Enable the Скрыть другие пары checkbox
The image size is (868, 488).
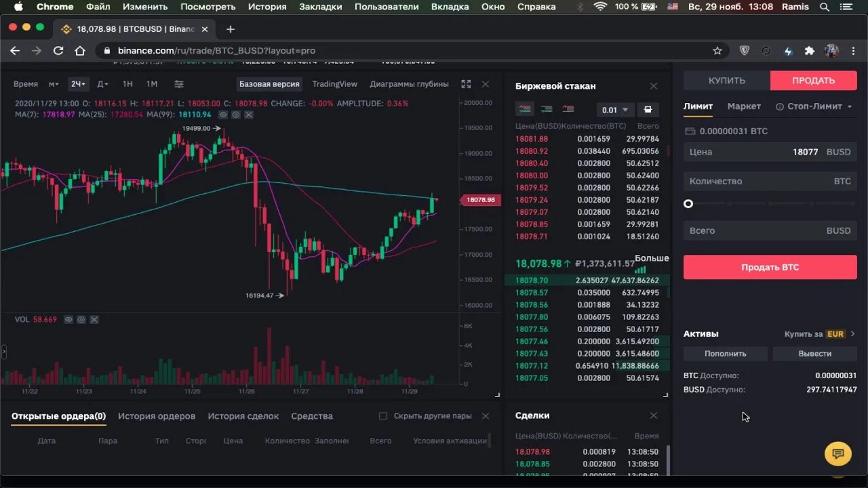click(384, 415)
